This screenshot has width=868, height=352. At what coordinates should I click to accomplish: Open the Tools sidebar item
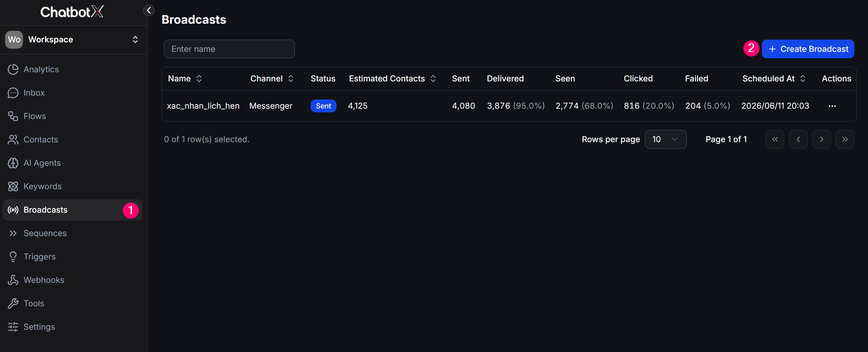point(72,304)
